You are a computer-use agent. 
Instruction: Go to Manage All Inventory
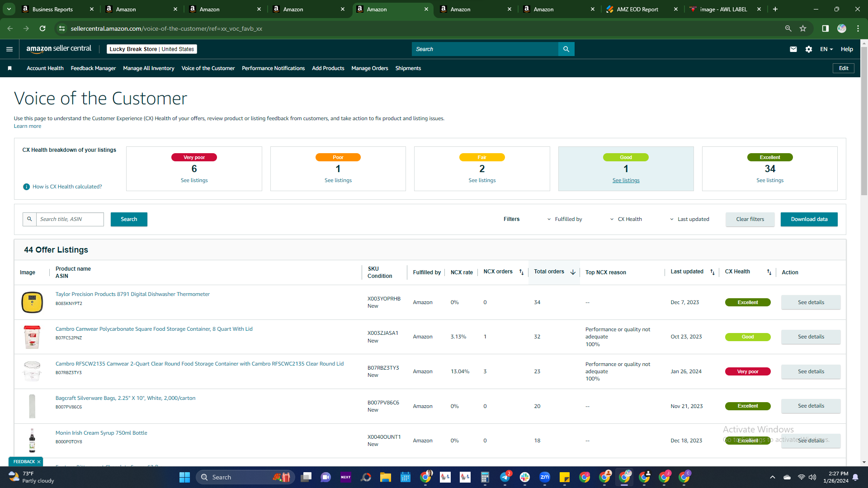149,68
